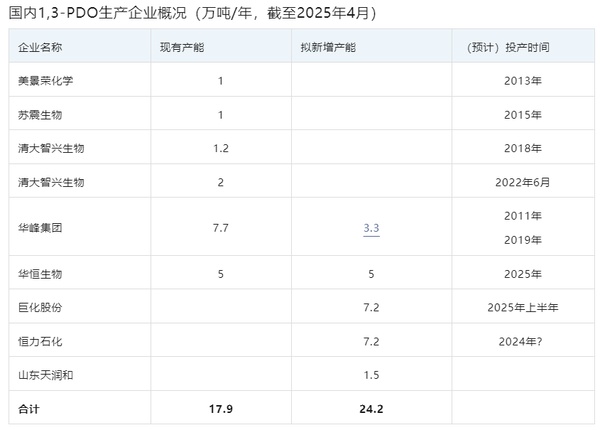Image resolution: width=600 pixels, height=430 pixels.
Task: Click the 华恒生物 row label
Action: pyautogui.click(x=40, y=273)
